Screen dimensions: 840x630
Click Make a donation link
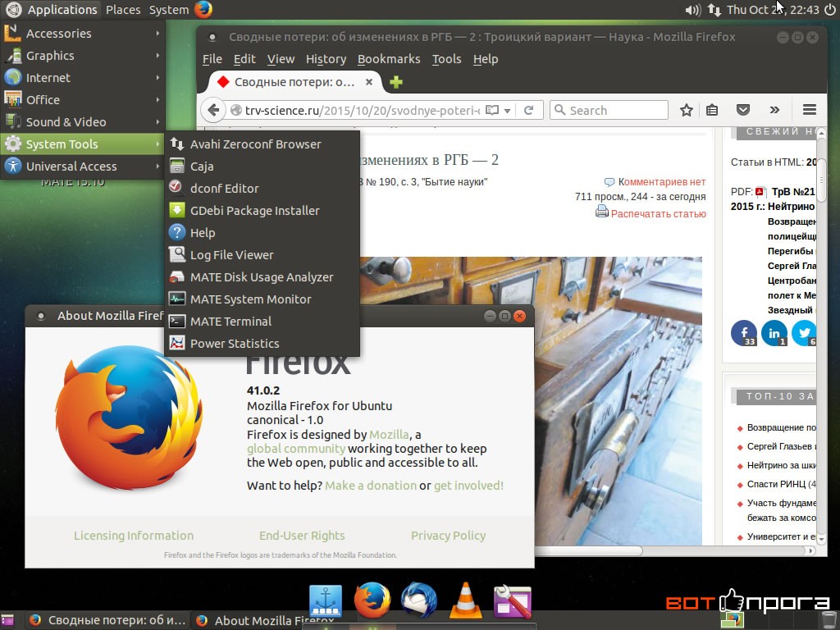click(x=371, y=486)
